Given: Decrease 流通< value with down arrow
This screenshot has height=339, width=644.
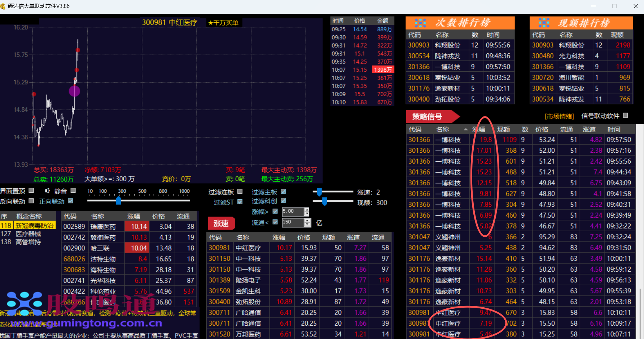Looking at the screenshot, I should 307,224.
